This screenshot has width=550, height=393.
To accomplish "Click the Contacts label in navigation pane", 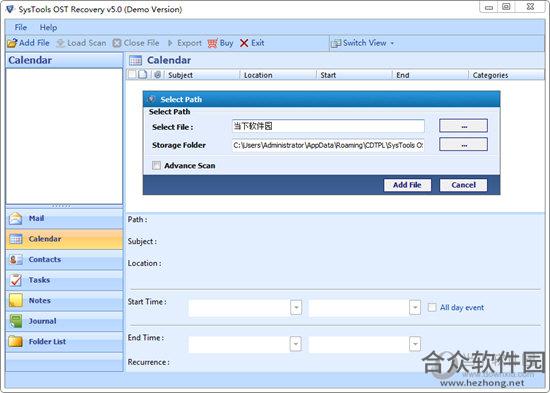I will [x=45, y=259].
